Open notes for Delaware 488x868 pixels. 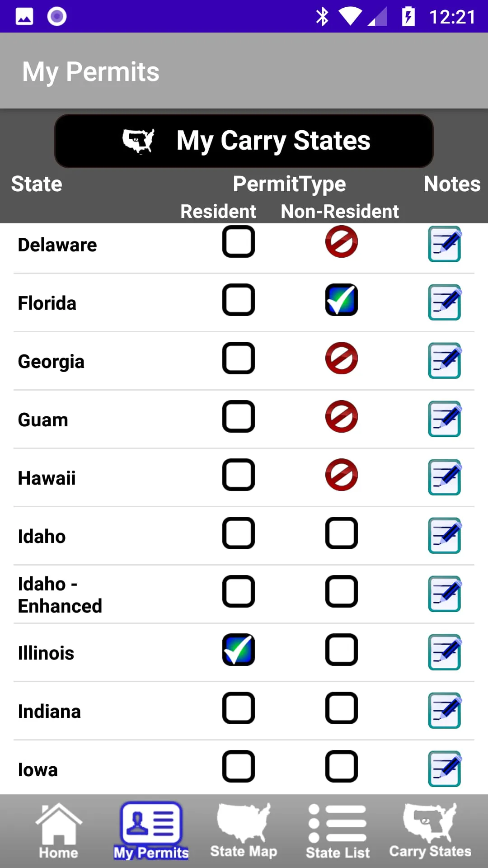[444, 245]
